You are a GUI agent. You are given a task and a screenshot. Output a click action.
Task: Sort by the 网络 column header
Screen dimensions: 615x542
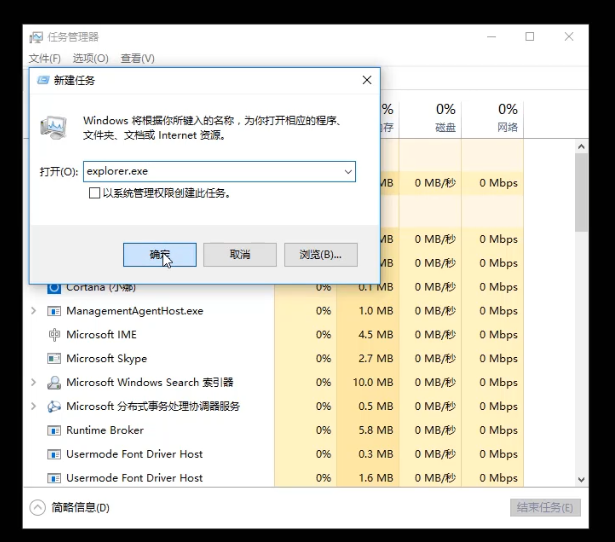click(493, 118)
